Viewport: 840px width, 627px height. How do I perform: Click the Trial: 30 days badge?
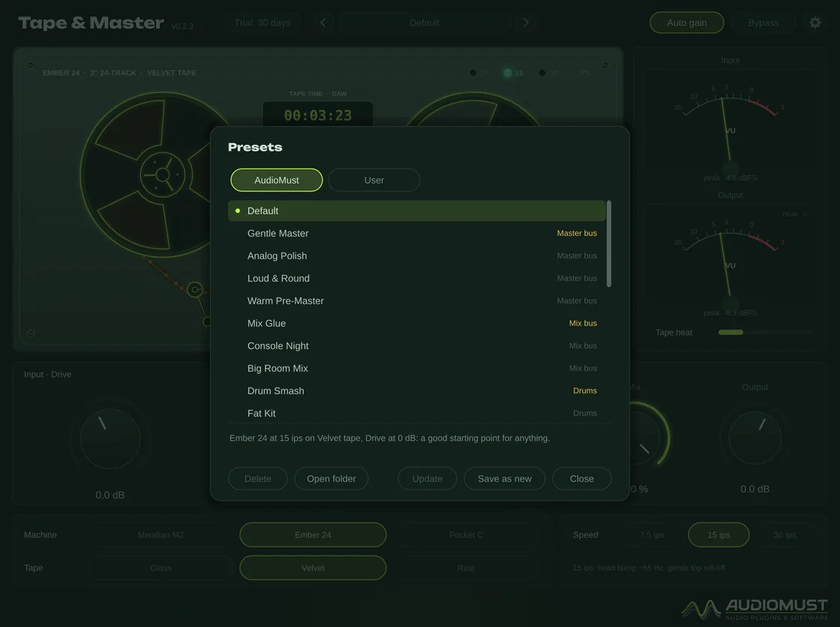point(262,22)
